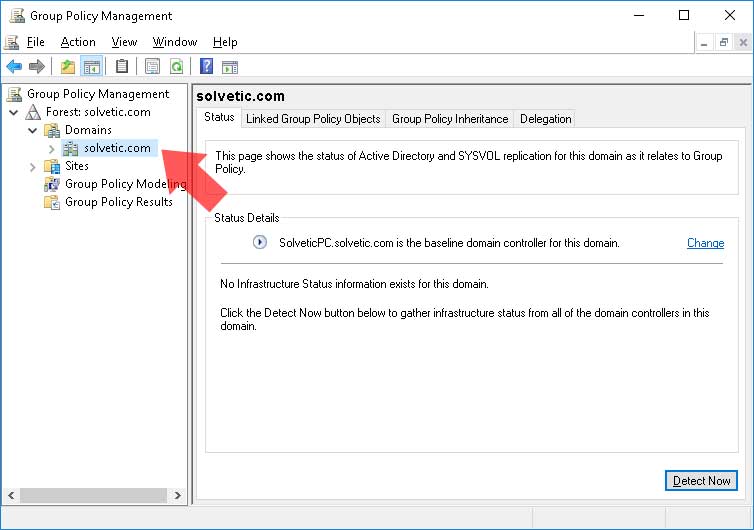Toggle the Show/Hide Action Pane icon
754x530 pixels.
click(230, 67)
